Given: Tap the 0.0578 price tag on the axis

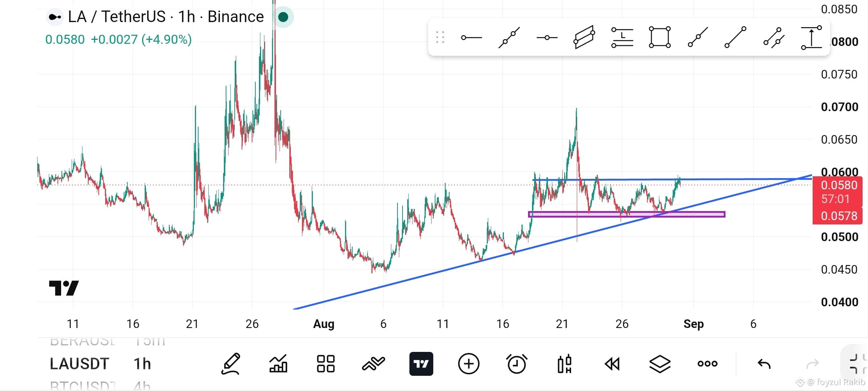Looking at the screenshot, I should 839,216.
